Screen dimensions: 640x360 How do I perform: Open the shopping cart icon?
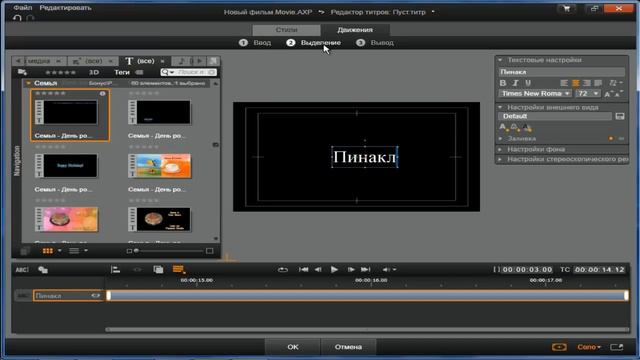566,9
